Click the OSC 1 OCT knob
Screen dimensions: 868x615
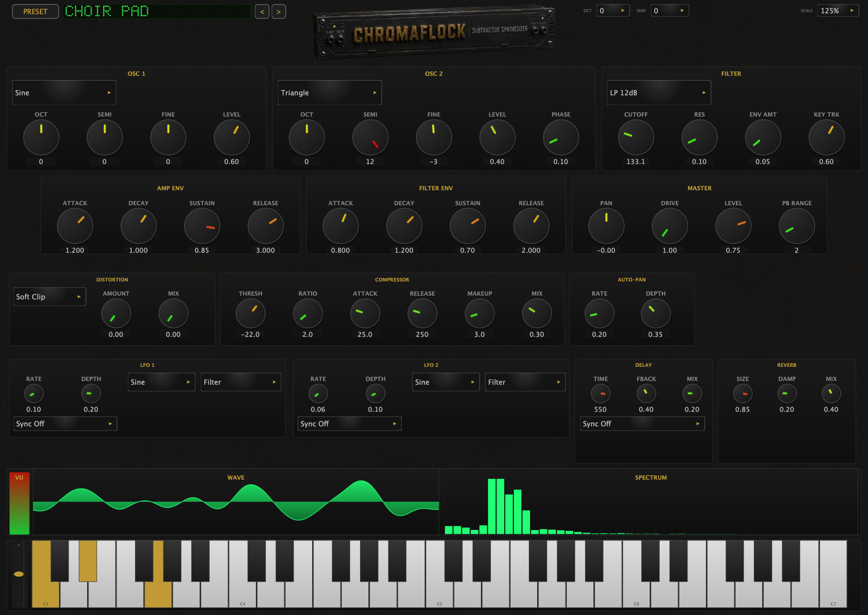coord(41,137)
